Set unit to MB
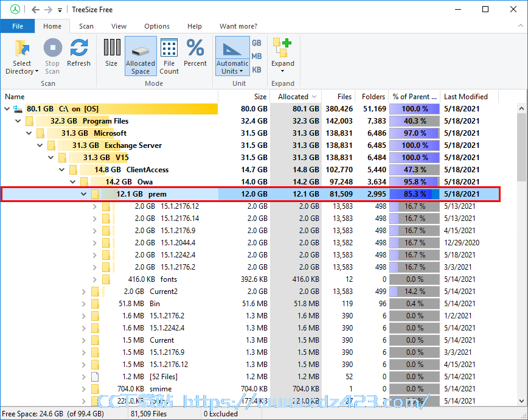The width and height of the screenshot is (528, 420). (x=257, y=56)
